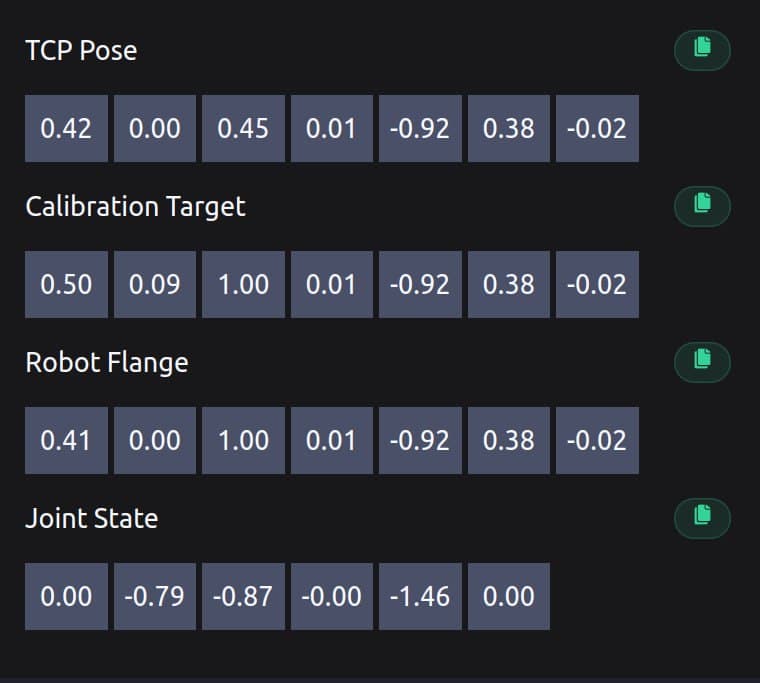This screenshot has height=683, width=760.
Task: Select the -1.46 value in Joint State
Action: click(420, 597)
